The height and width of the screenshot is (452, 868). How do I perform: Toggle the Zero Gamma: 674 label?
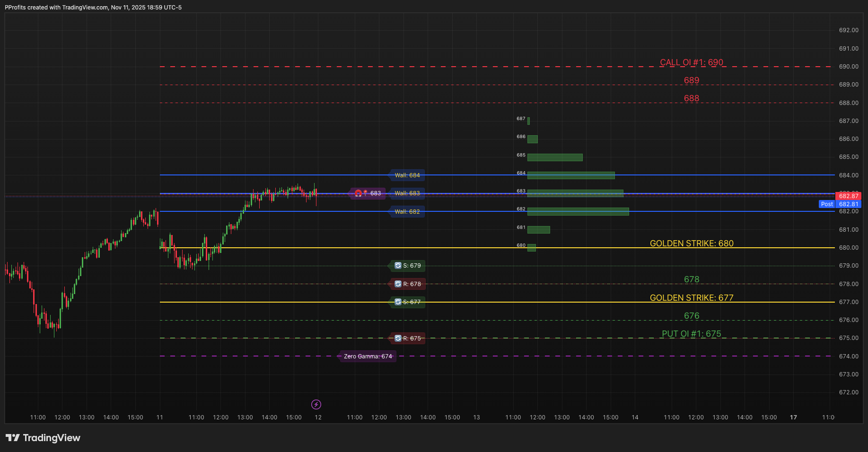[367, 356]
